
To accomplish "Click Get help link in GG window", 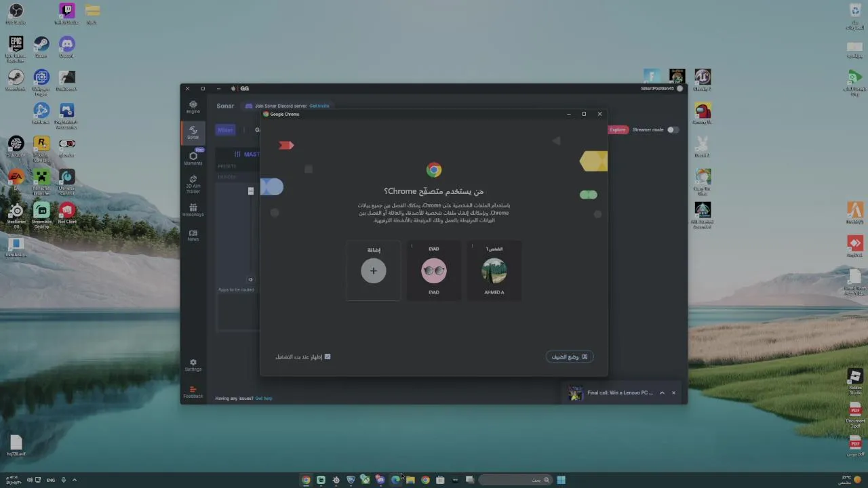I will [x=264, y=399].
